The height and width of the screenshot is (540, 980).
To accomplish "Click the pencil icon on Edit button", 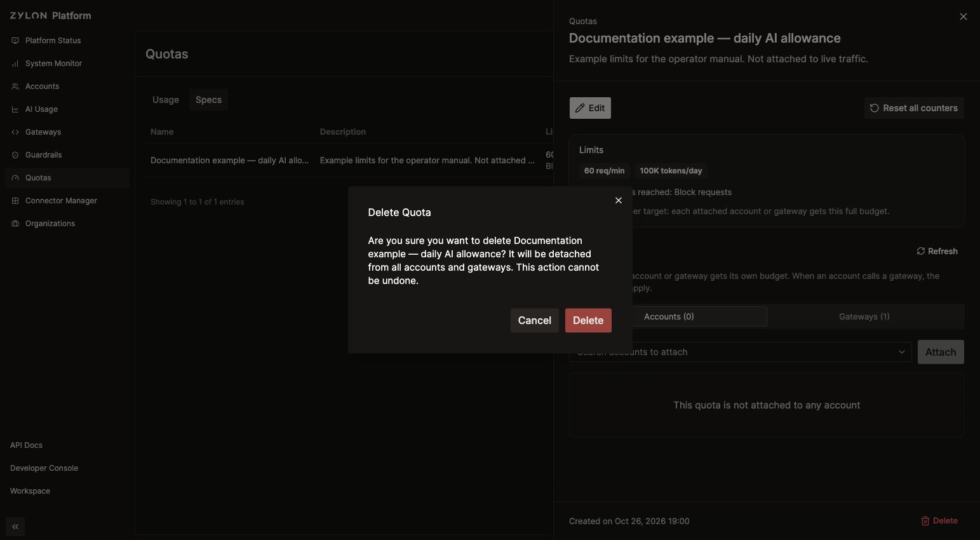I will [580, 108].
